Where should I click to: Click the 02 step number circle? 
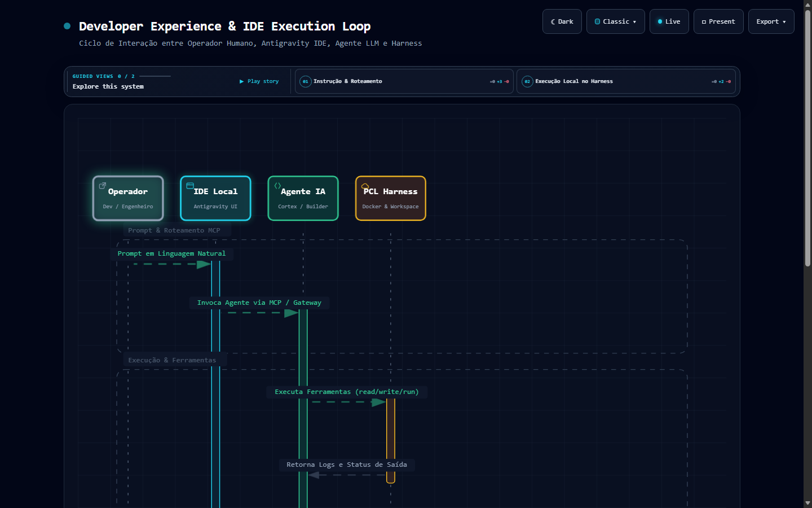click(527, 81)
